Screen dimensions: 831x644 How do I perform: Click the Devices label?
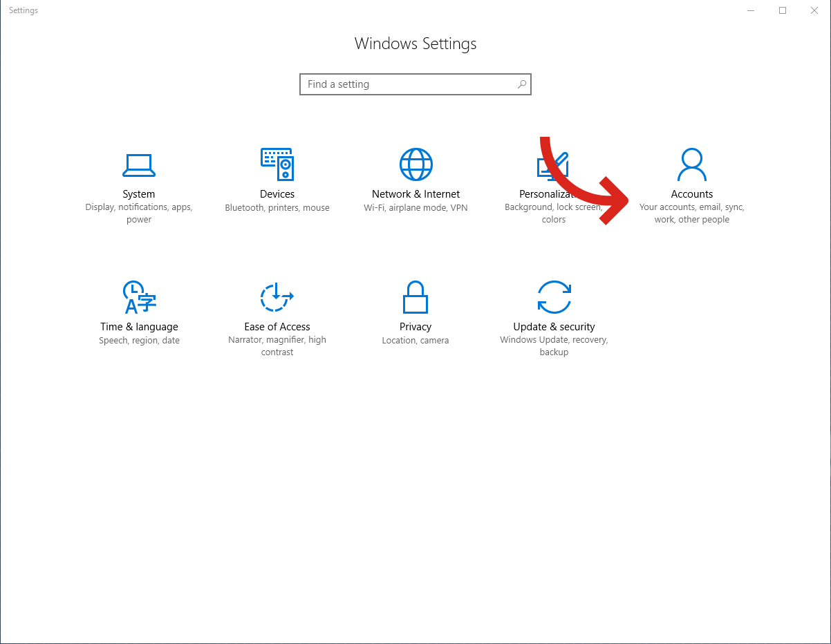click(277, 194)
